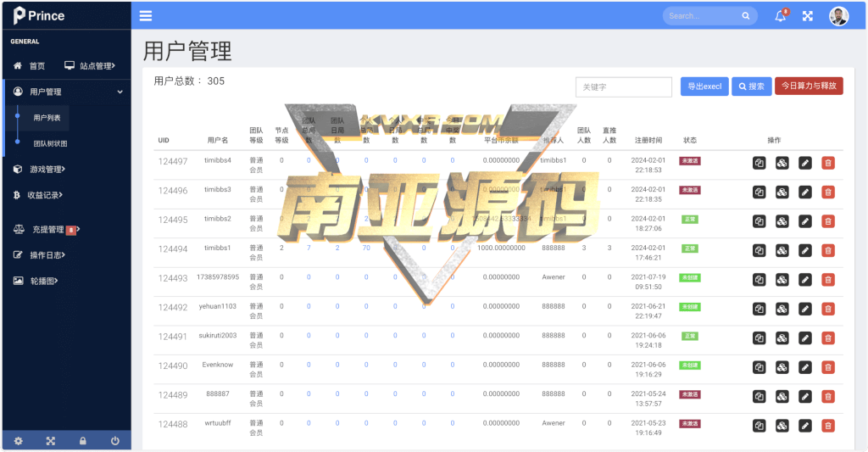This screenshot has height=452, width=868.
Task: Click copy icon for user timibbs2
Action: pos(759,221)
